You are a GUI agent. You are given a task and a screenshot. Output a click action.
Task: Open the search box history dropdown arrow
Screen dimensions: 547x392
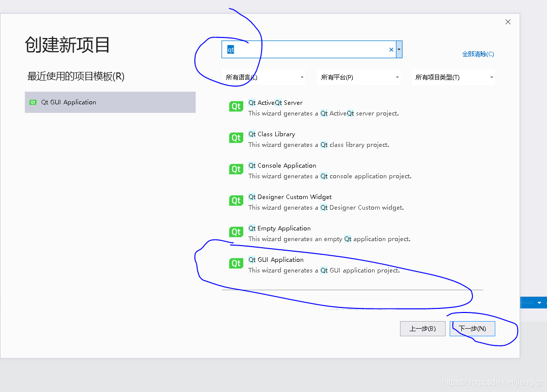(x=399, y=50)
